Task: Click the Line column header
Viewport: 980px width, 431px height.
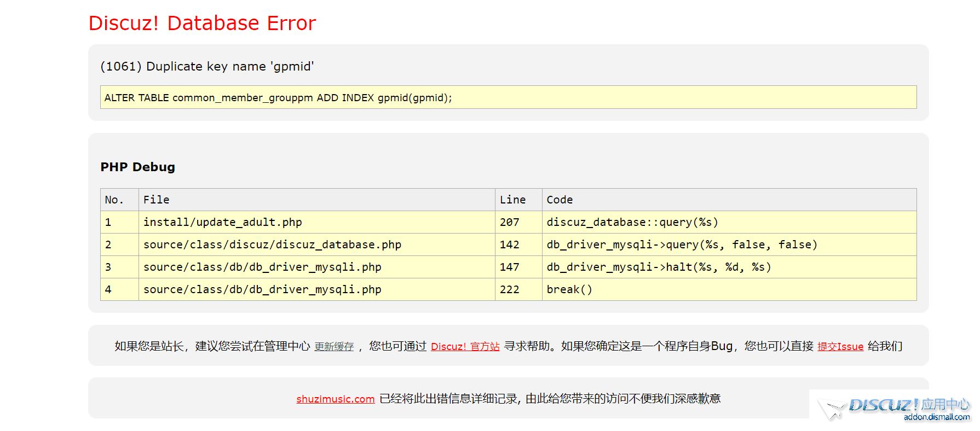Action: (x=512, y=200)
